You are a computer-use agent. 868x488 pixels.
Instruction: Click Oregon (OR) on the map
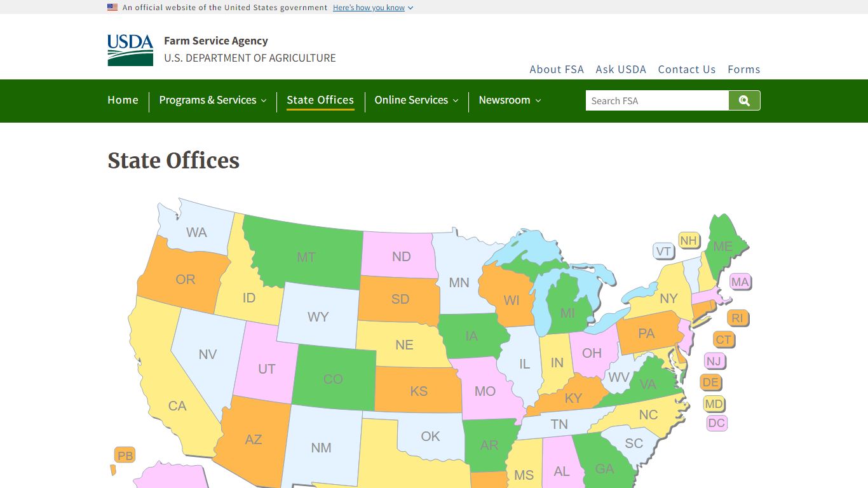point(185,280)
